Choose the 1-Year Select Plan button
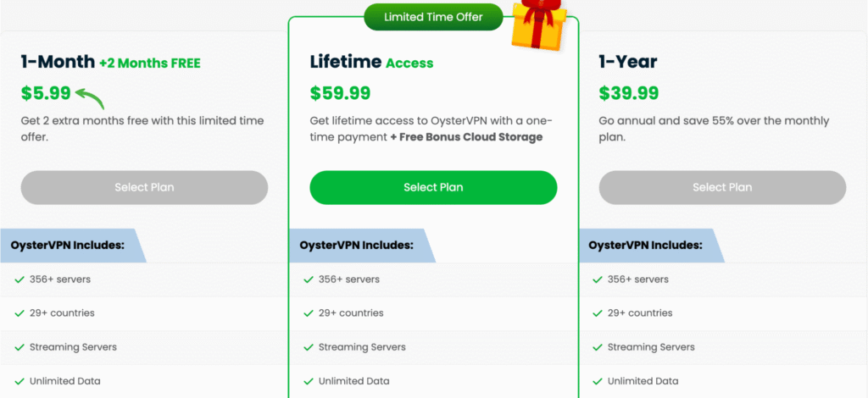 point(722,187)
